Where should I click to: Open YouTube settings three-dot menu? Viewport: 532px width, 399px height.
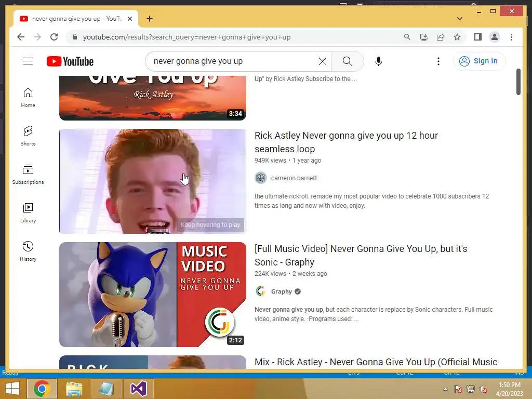438,61
